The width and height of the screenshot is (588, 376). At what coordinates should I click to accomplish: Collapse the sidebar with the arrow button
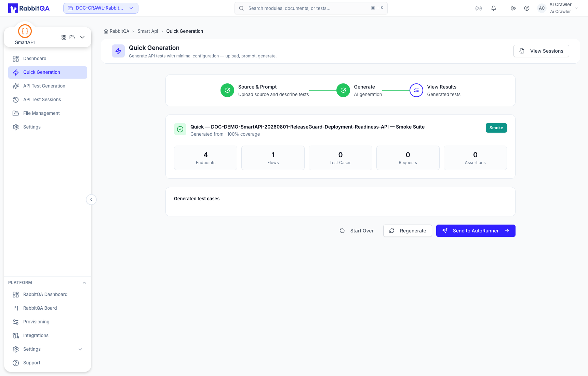(x=91, y=200)
